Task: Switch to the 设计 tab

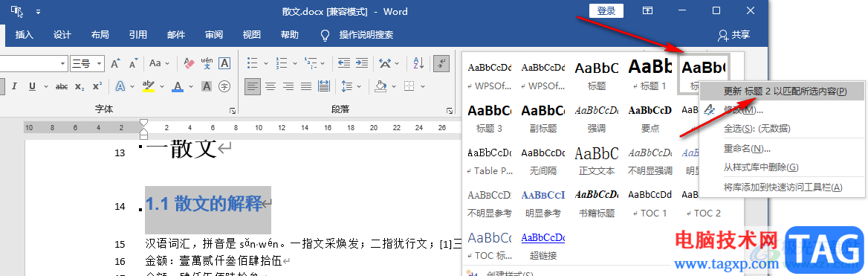Action: click(62, 35)
